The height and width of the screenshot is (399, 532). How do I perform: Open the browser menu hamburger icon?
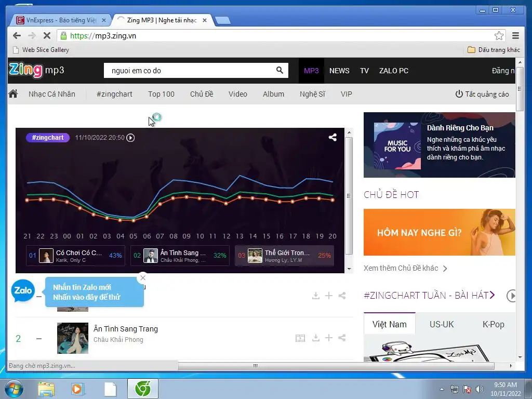pyautogui.click(x=516, y=36)
